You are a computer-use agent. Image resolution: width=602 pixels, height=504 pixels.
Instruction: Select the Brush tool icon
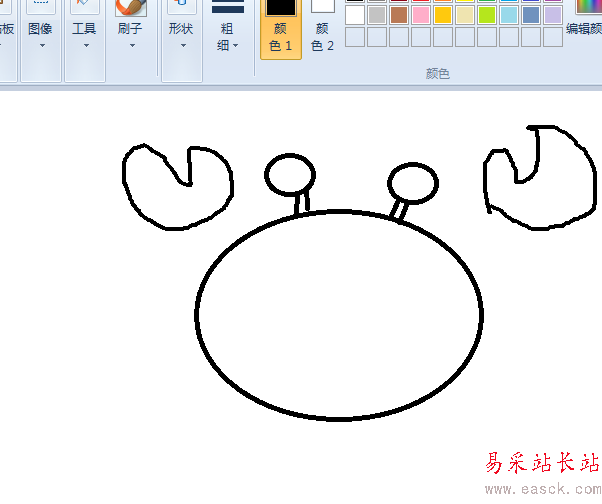(131, 8)
